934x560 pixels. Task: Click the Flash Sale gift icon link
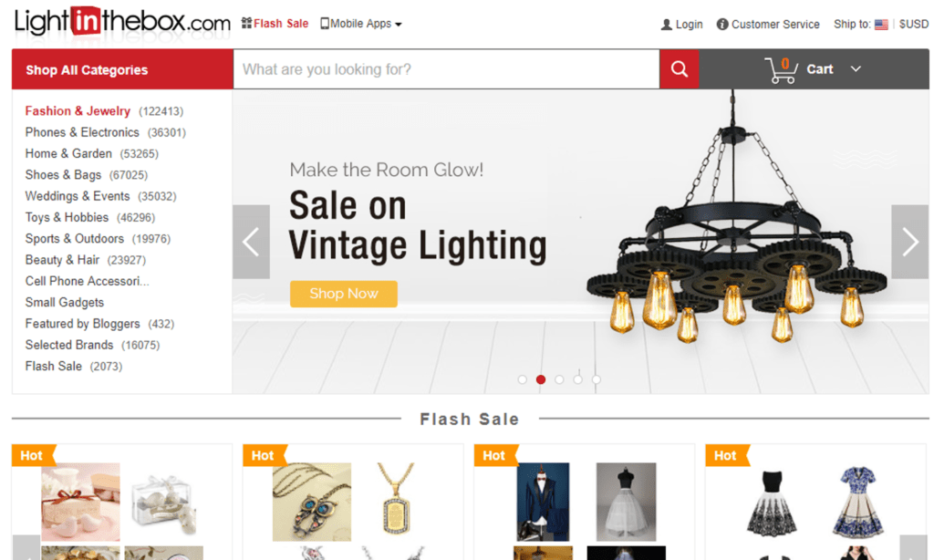pyautogui.click(x=246, y=23)
